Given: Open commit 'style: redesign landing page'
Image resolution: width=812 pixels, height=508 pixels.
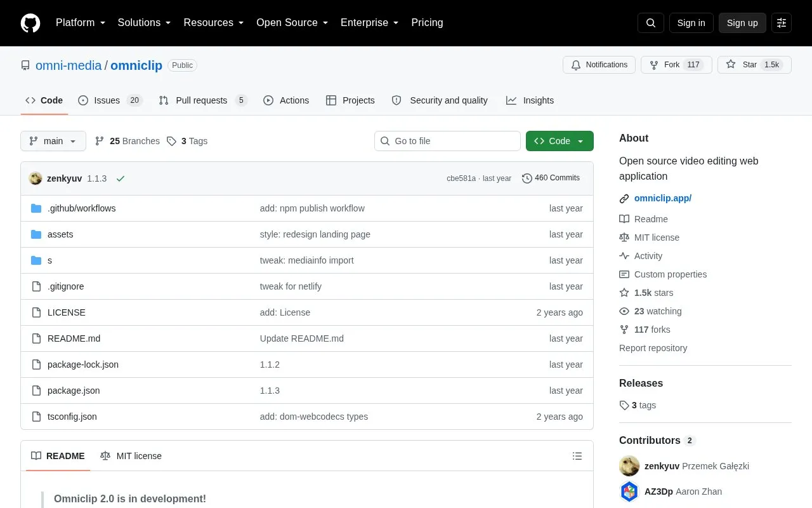Looking at the screenshot, I should (x=315, y=234).
